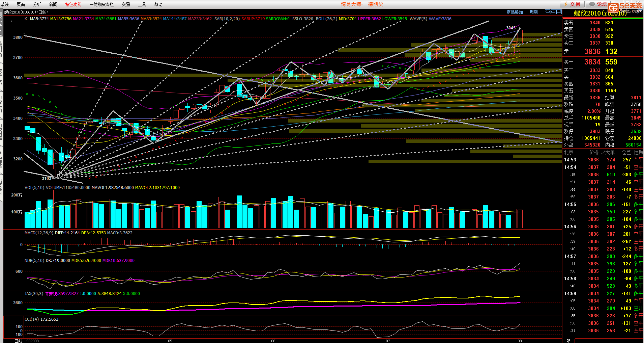Screen dimensions: 644x343
Task: Open the 系统 menu
Action: [x=5, y=4]
